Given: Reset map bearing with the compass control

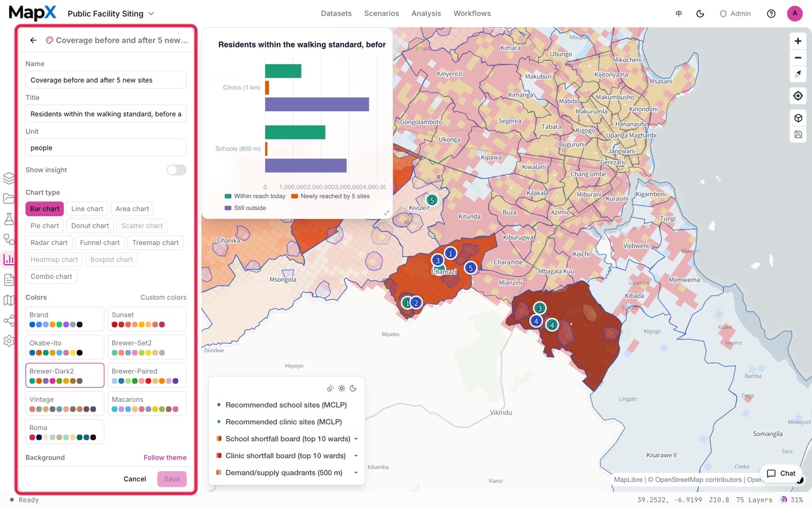Looking at the screenshot, I should [x=798, y=74].
